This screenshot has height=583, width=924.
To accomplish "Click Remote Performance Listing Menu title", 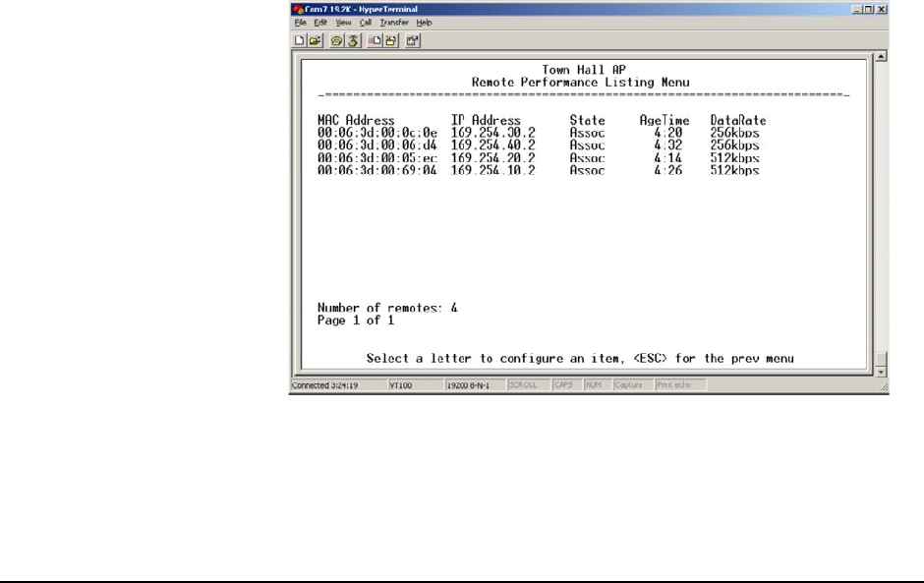I will click(x=580, y=83).
